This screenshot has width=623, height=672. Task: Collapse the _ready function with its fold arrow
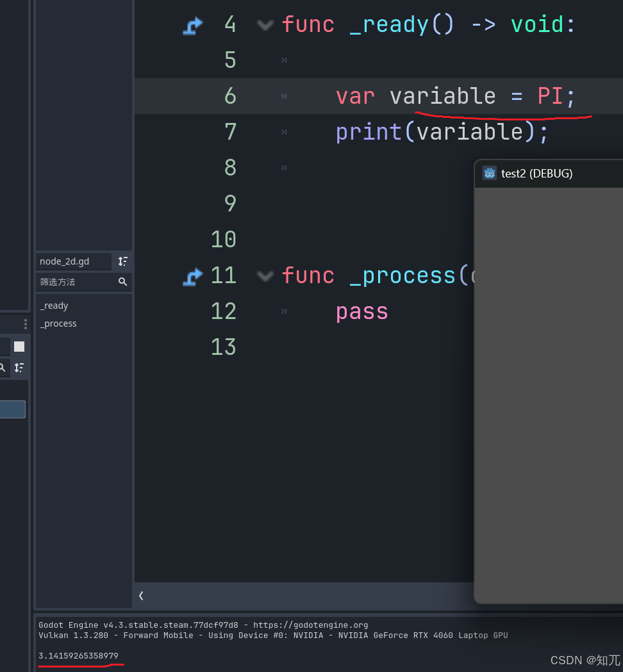click(x=265, y=24)
